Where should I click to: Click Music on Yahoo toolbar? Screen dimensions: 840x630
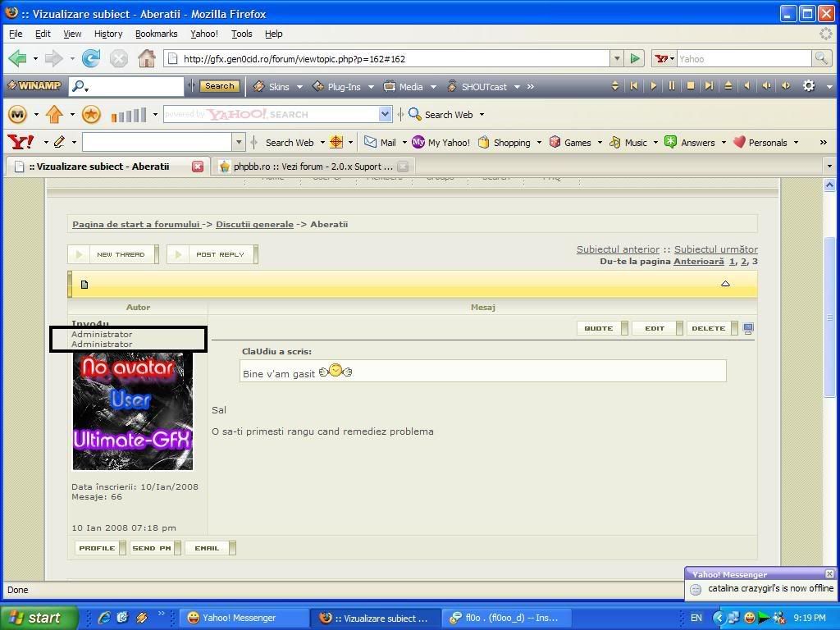(x=628, y=143)
